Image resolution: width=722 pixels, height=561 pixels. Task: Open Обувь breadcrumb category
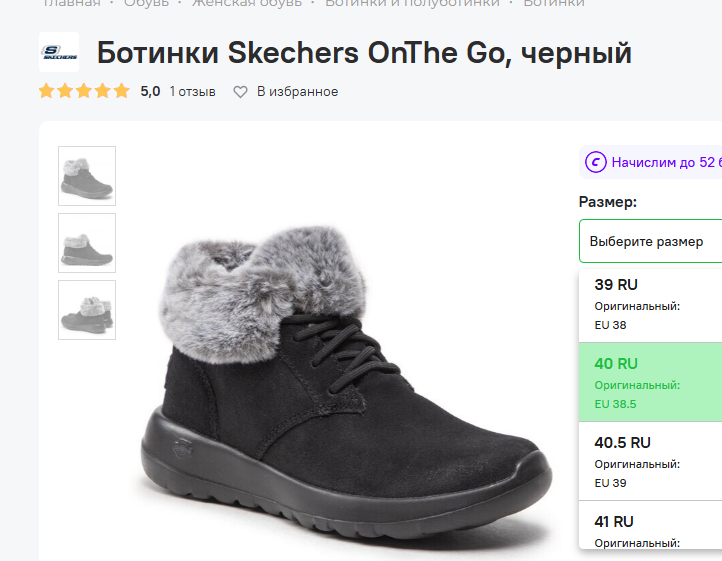click(x=146, y=3)
